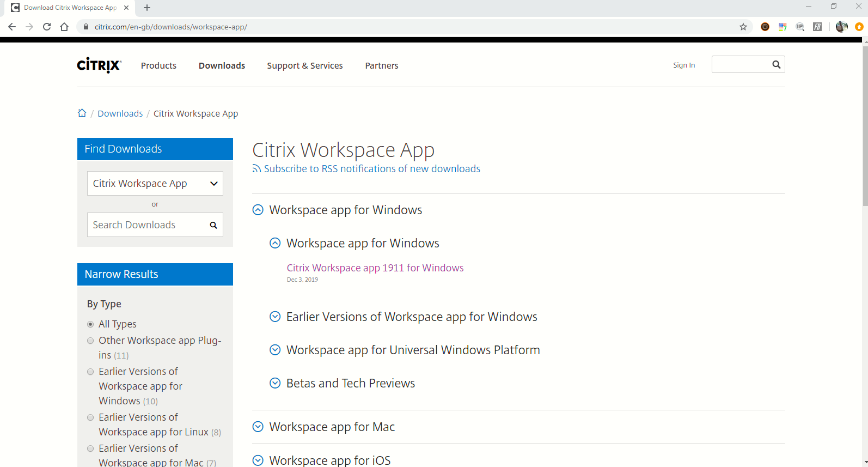Expand Workspace app for Mac

click(x=258, y=427)
